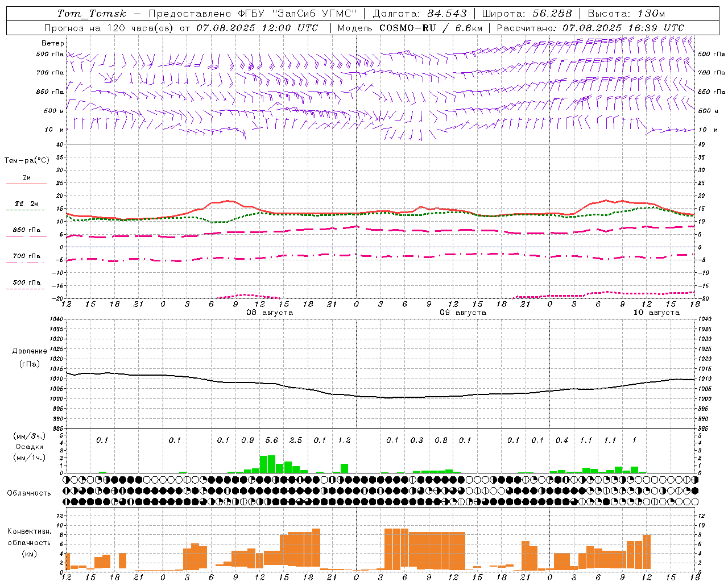Click the Широта: 56.288 value
The height and width of the screenshot is (582, 728).
[x=527, y=14]
